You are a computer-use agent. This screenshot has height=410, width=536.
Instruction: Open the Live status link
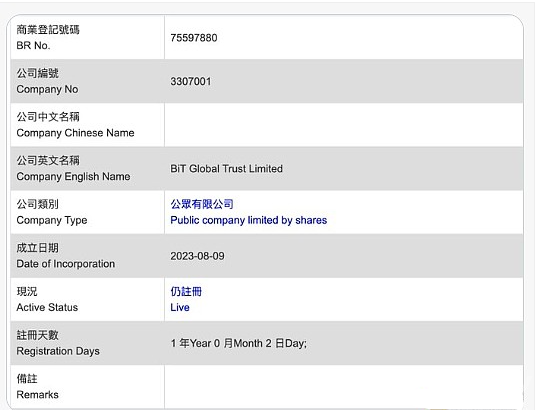(180, 307)
